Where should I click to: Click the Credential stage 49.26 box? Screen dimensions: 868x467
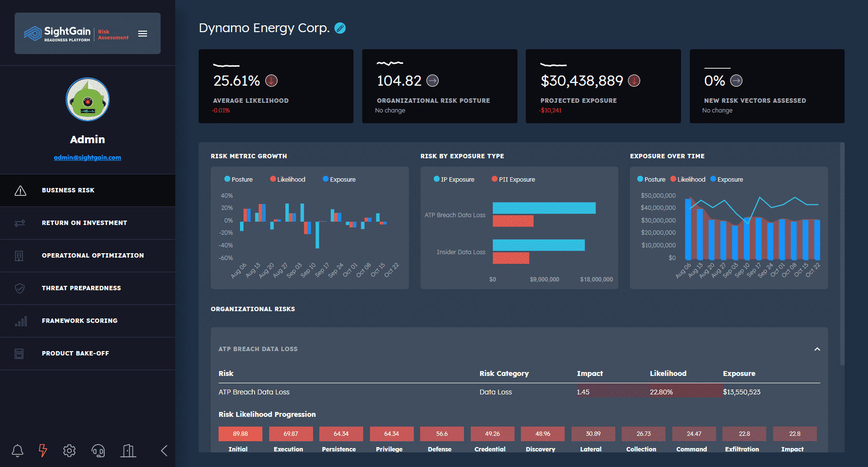click(493, 433)
